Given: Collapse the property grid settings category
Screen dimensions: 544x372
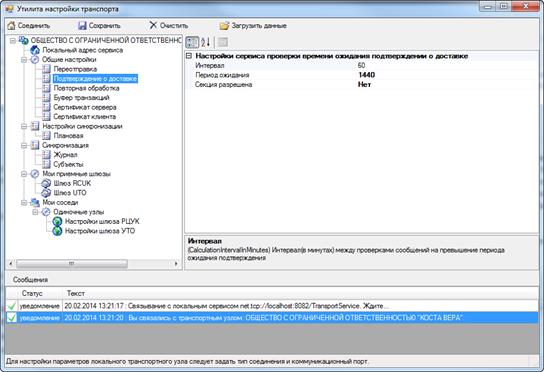Looking at the screenshot, I should (x=189, y=56).
